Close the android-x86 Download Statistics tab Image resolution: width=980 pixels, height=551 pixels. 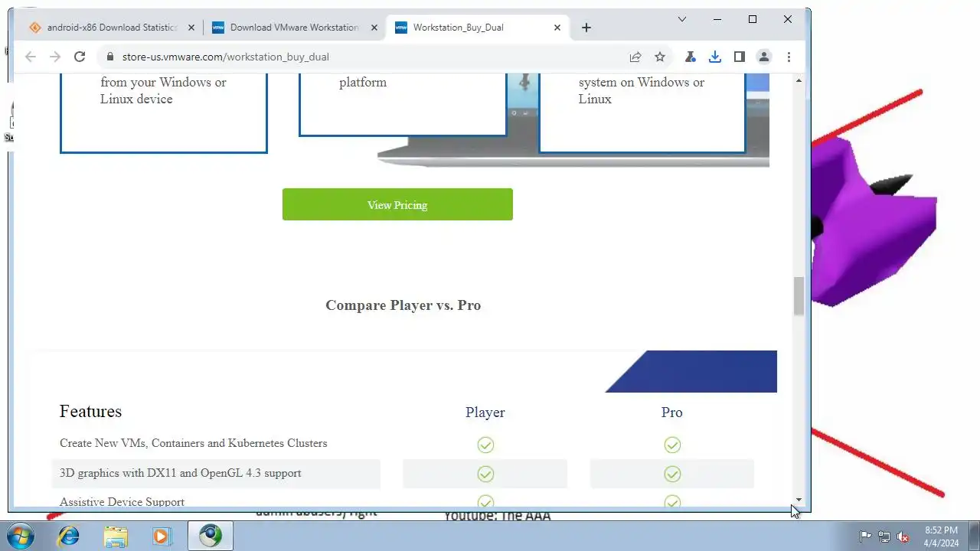pos(191,28)
